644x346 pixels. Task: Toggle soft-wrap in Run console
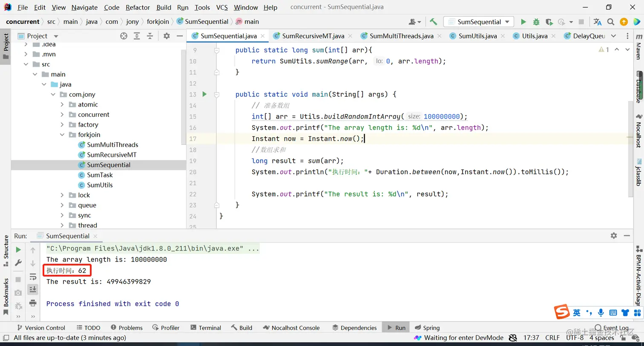pyautogui.click(x=33, y=277)
